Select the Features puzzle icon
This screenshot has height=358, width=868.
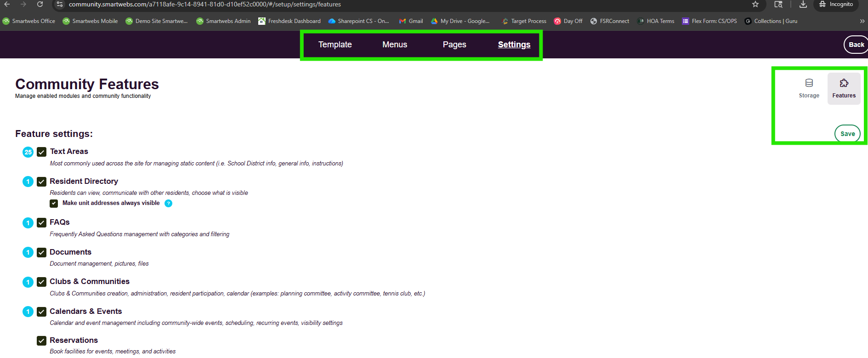(x=844, y=84)
